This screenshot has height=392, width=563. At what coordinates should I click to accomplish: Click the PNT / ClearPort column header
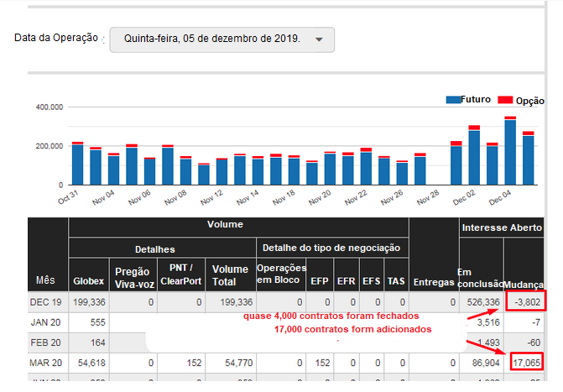coord(181,274)
